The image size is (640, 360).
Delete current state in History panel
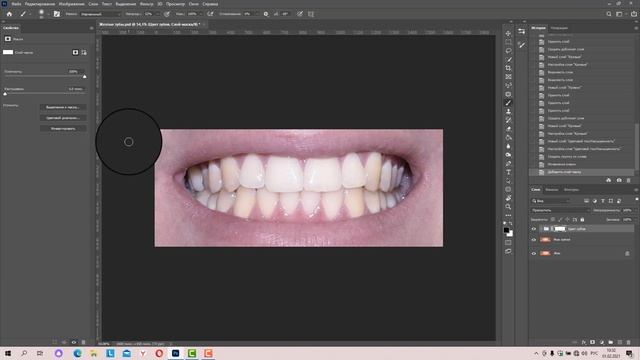pos(629,180)
